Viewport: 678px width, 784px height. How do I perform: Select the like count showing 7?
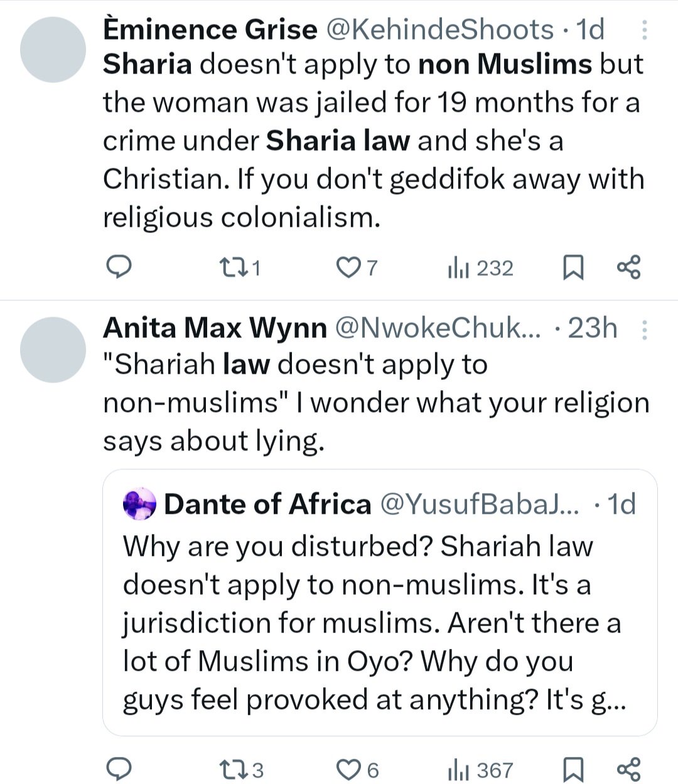point(358,268)
